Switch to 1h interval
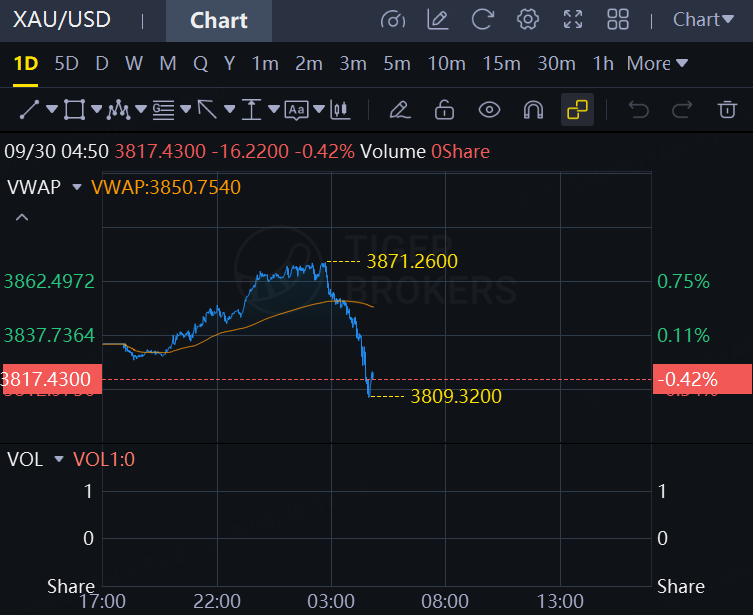Screen dimensions: 753x615 (603, 63)
